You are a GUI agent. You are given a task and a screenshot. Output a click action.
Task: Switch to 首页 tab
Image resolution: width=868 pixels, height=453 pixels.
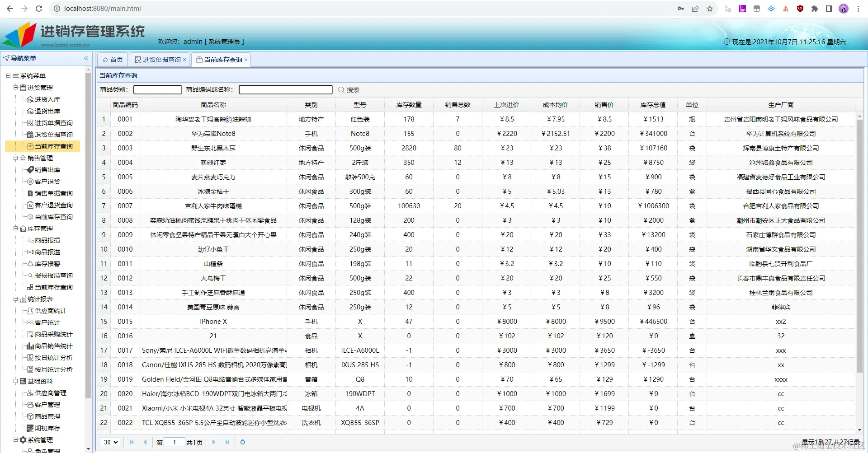point(113,60)
